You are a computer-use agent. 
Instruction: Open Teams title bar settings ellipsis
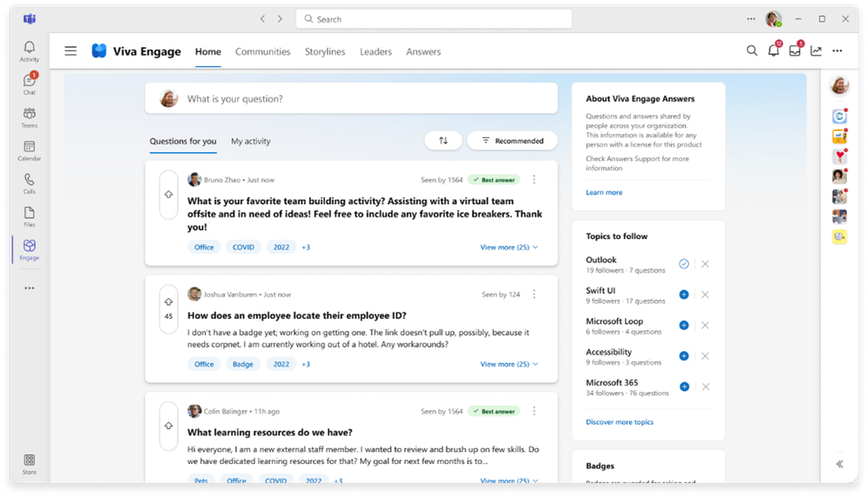point(751,19)
